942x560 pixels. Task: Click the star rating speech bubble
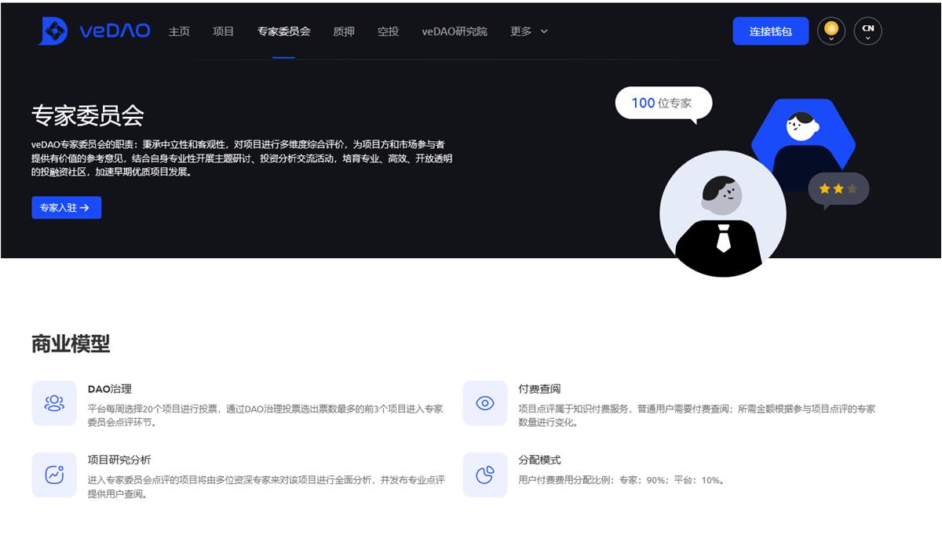click(837, 188)
